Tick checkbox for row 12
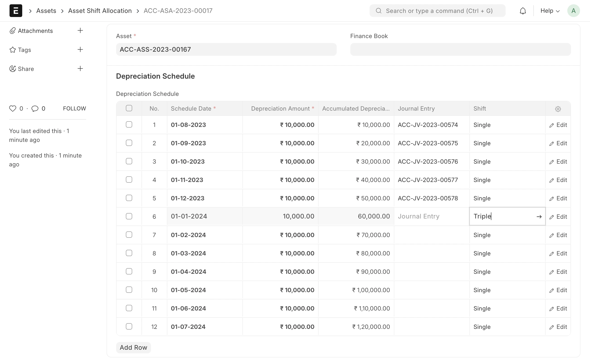 click(129, 326)
